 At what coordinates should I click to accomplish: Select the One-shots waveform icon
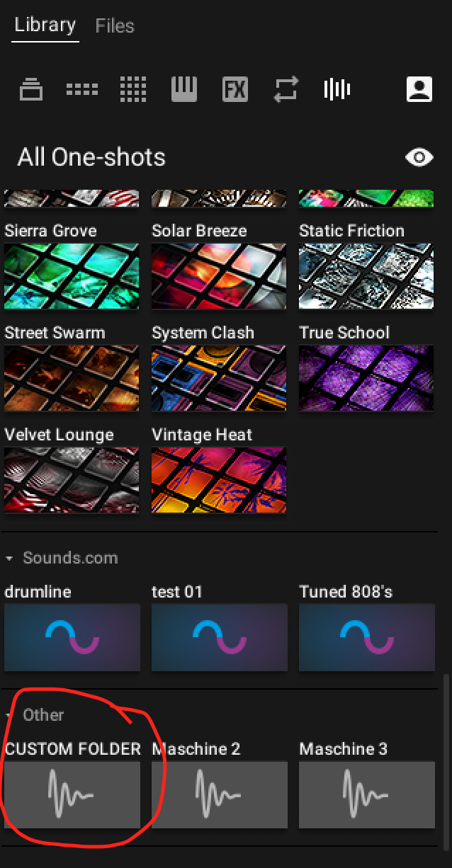pyautogui.click(x=337, y=90)
